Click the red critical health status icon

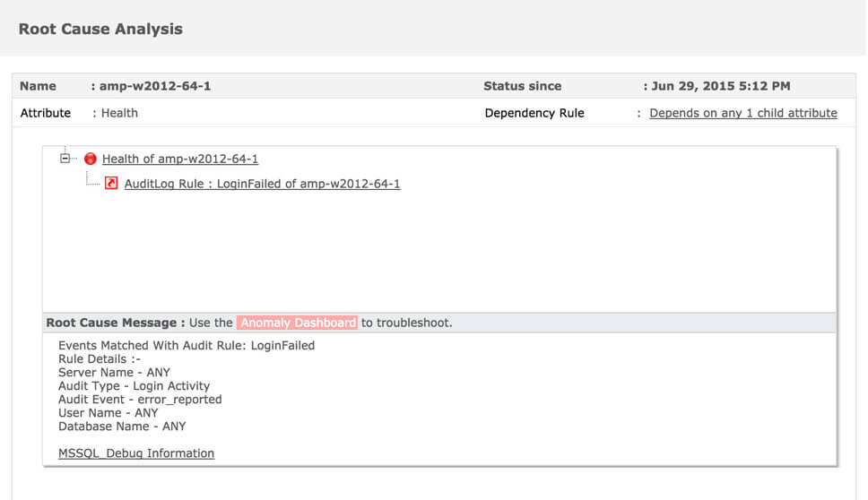(x=91, y=159)
